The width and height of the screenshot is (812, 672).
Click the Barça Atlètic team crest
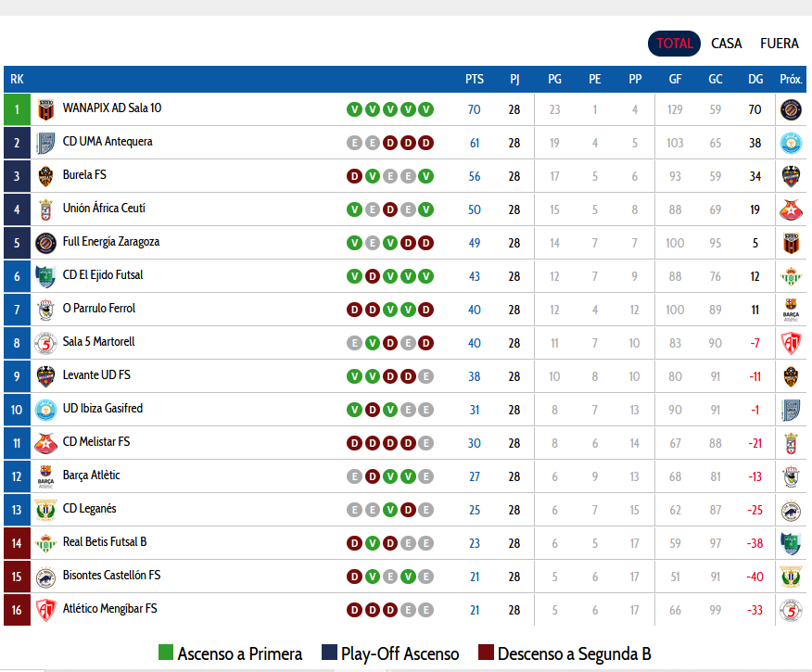pyautogui.click(x=45, y=476)
